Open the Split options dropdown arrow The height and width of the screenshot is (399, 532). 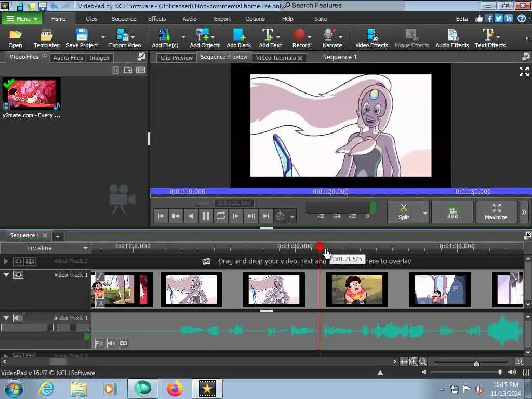[x=425, y=212]
